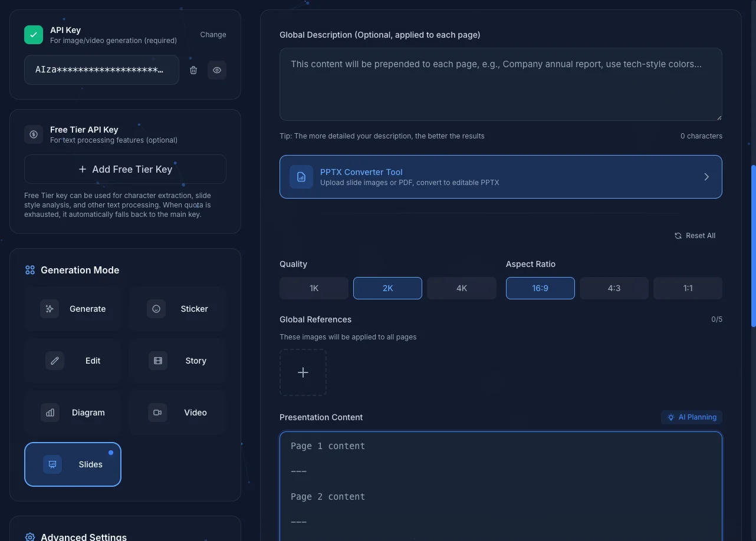Image resolution: width=756 pixels, height=541 pixels.
Task: Click Add Free Tier Key
Action: click(x=125, y=169)
